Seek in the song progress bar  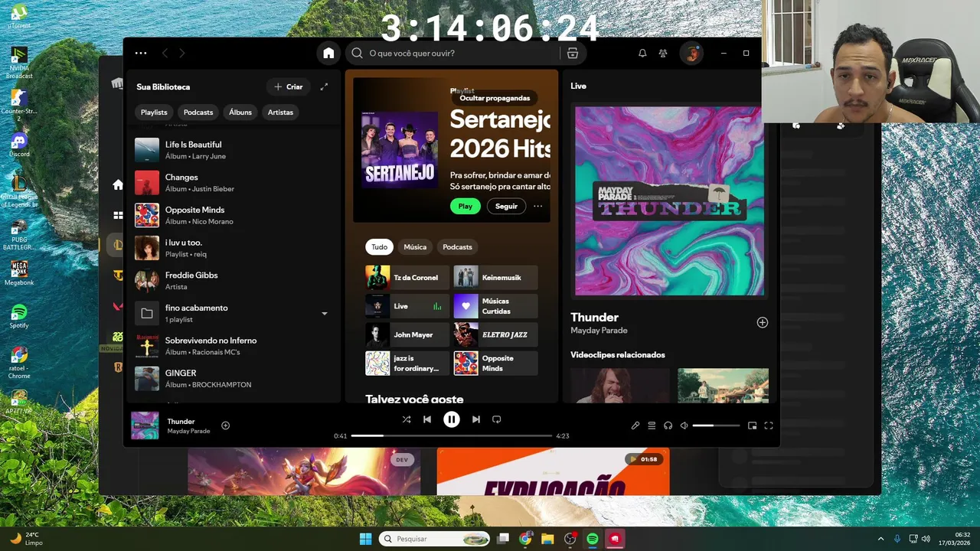click(x=452, y=435)
